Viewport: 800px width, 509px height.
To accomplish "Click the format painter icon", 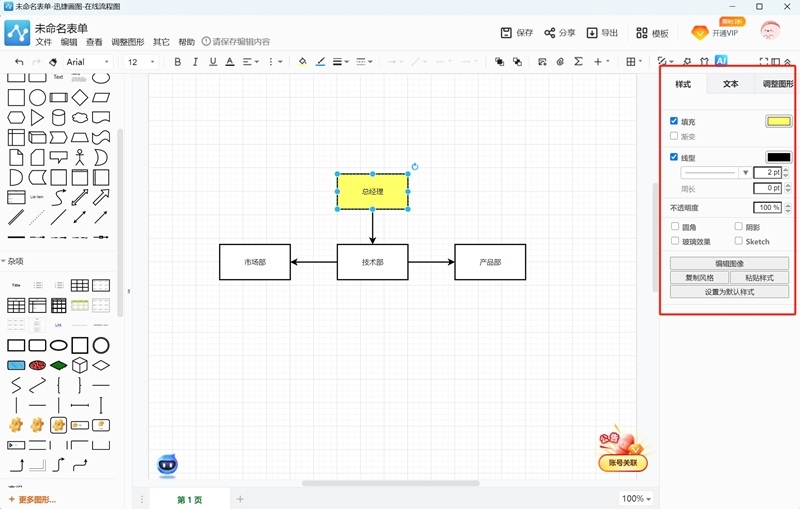I will (53, 62).
